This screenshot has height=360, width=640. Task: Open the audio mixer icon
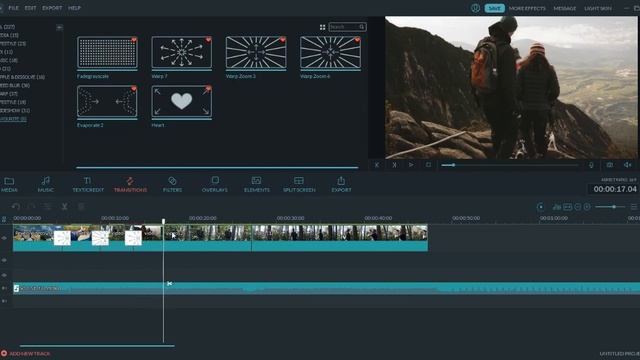[556, 207]
